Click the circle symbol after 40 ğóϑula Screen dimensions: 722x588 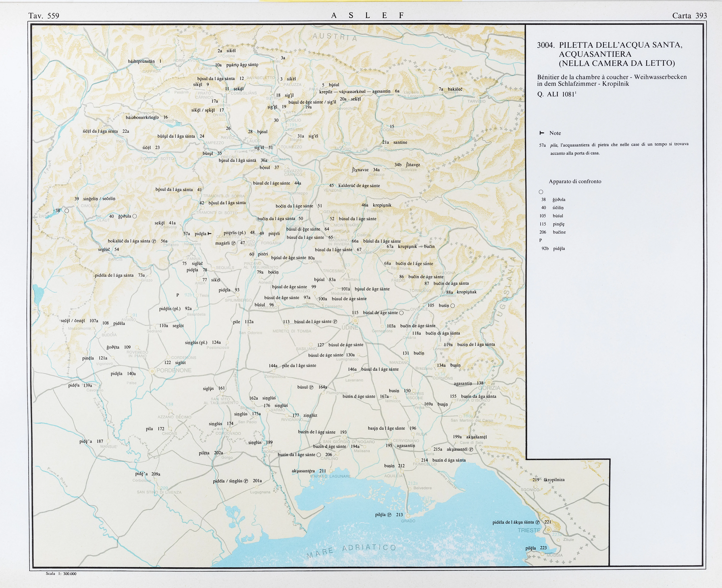click(x=135, y=216)
